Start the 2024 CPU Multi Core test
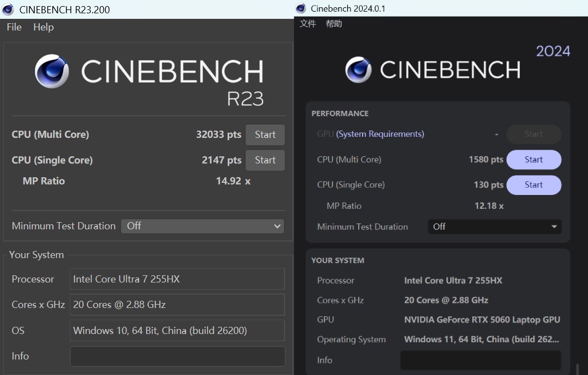The image size is (588, 375). click(534, 160)
